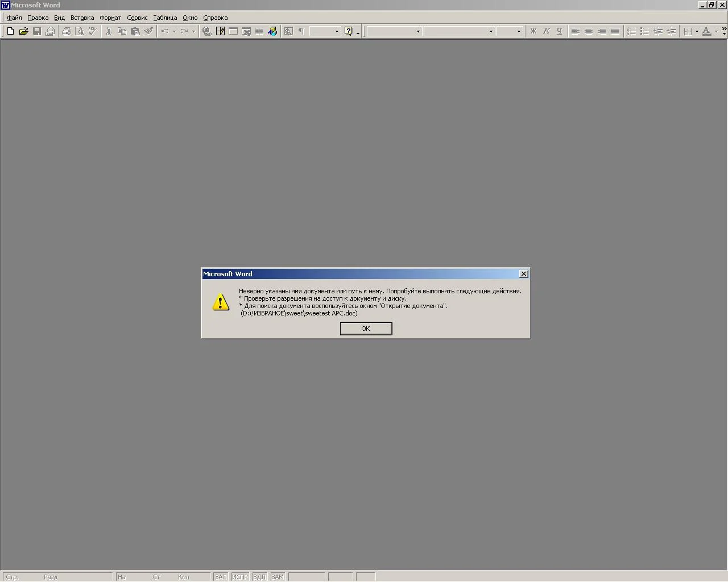Viewport: 728px width, 582px height.
Task: Expand the Undo history dropdown arrow
Action: pos(174,31)
